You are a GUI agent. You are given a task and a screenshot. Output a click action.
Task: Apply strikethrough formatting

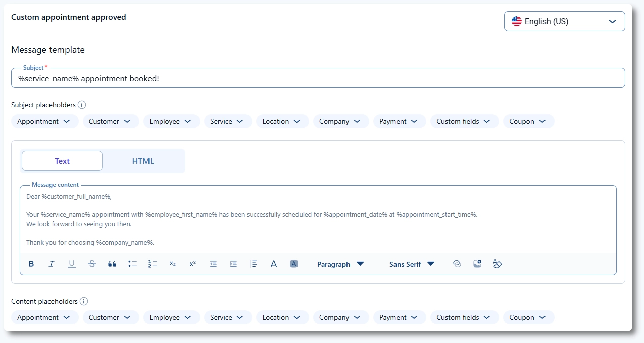click(x=92, y=264)
